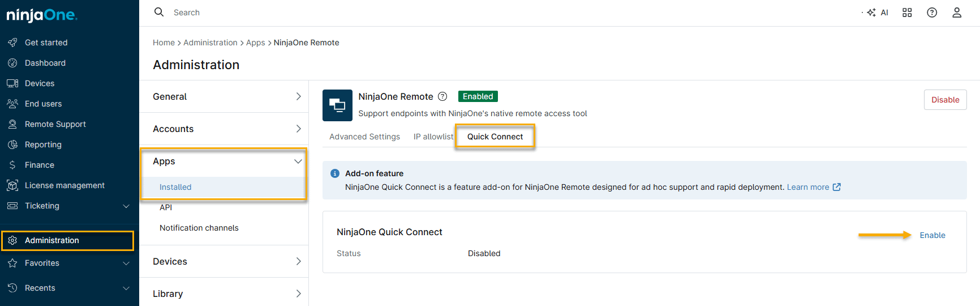Click the Dashboard gauge icon

[x=12, y=63]
